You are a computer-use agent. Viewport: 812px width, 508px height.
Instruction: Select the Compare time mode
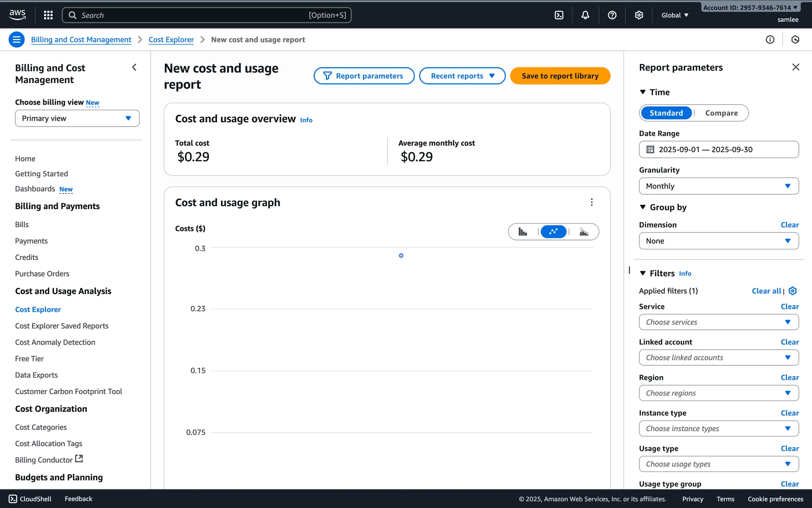click(x=721, y=113)
